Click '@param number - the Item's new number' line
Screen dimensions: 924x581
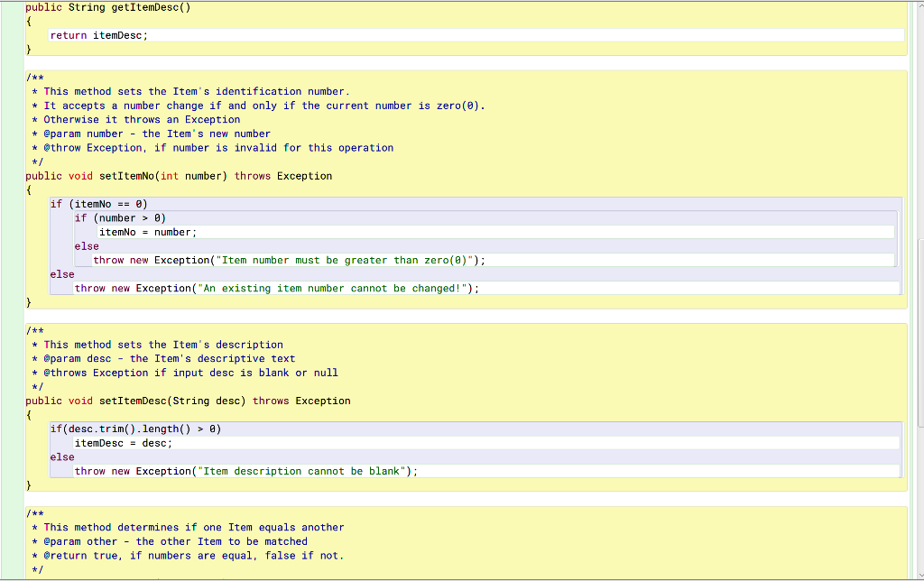coord(157,134)
